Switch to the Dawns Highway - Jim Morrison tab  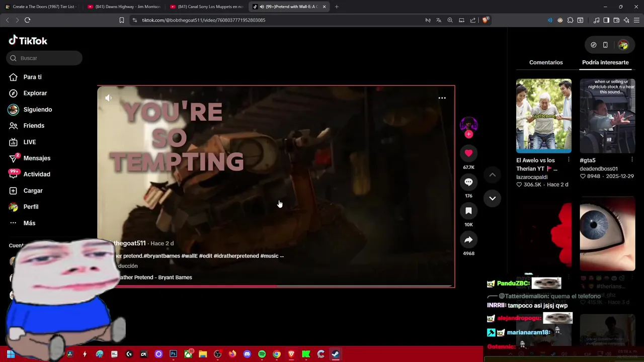[124, 7]
